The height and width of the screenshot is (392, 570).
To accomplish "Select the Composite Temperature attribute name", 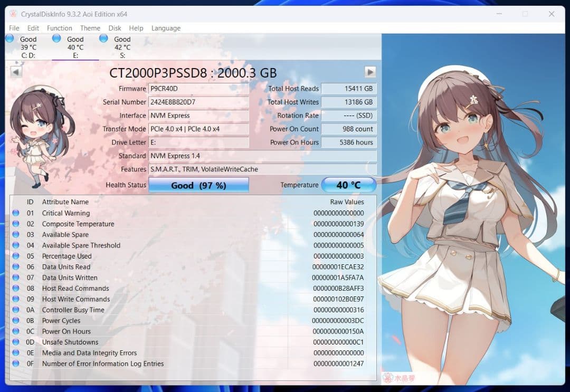I will (x=78, y=224).
